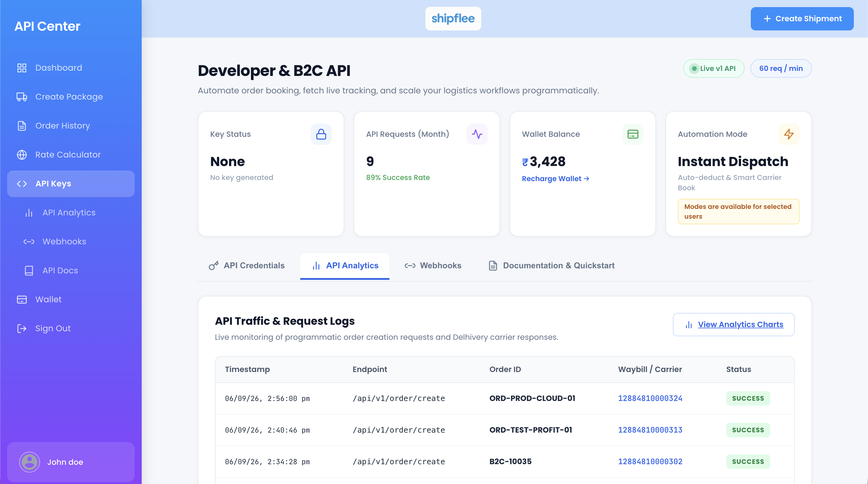Click John doe's avatar icon
The image size is (868, 484).
coord(30,462)
